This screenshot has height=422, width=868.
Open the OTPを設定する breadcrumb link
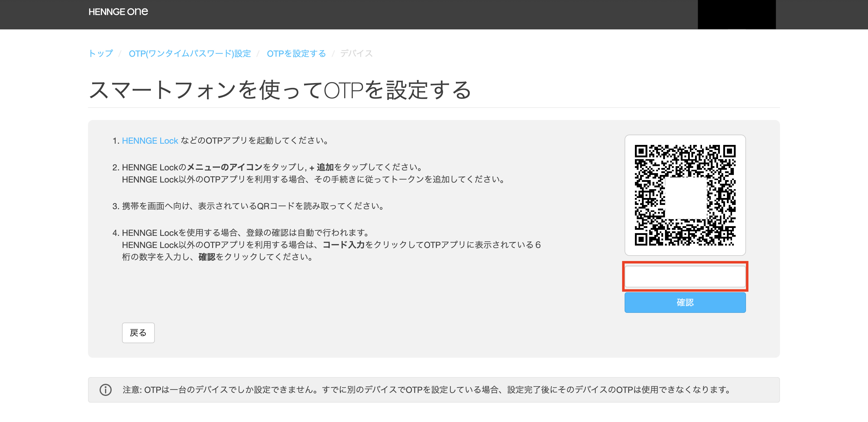pyautogui.click(x=296, y=53)
